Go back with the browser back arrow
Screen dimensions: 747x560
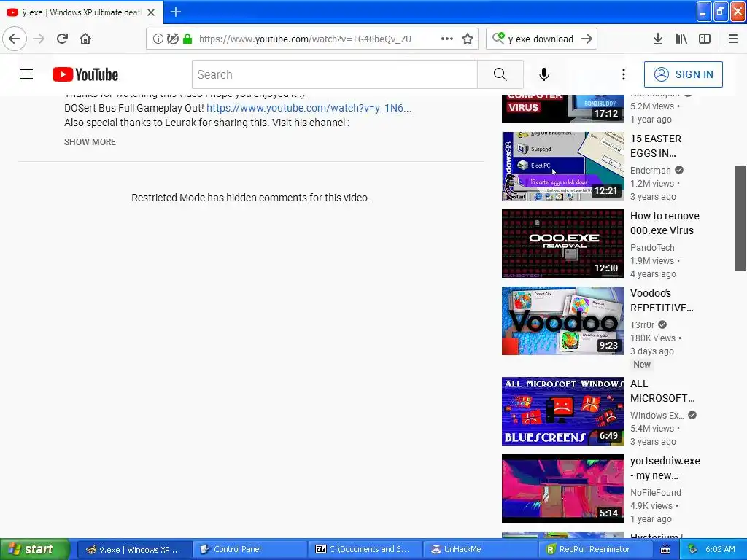pos(15,39)
